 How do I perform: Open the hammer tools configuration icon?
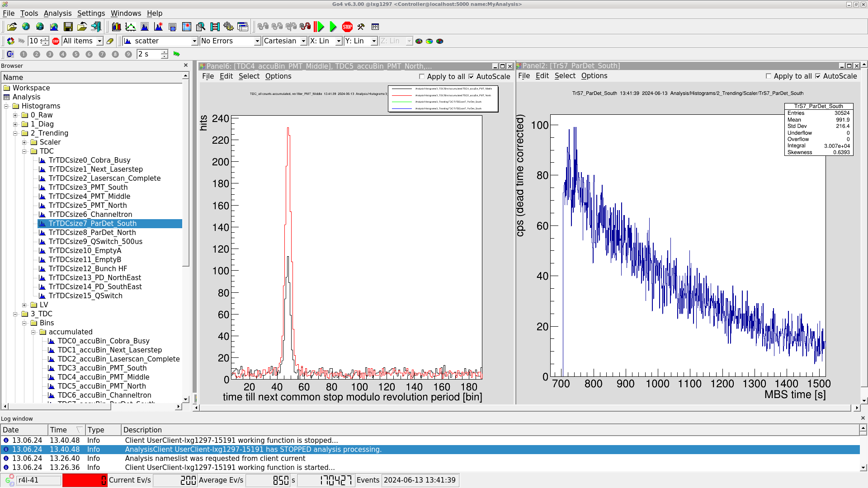[361, 27]
